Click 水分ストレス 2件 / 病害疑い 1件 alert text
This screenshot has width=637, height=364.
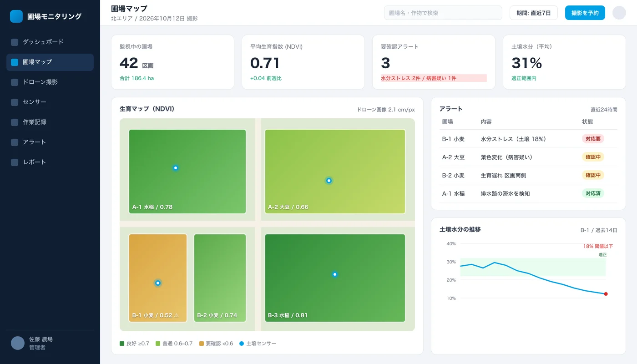419,78
